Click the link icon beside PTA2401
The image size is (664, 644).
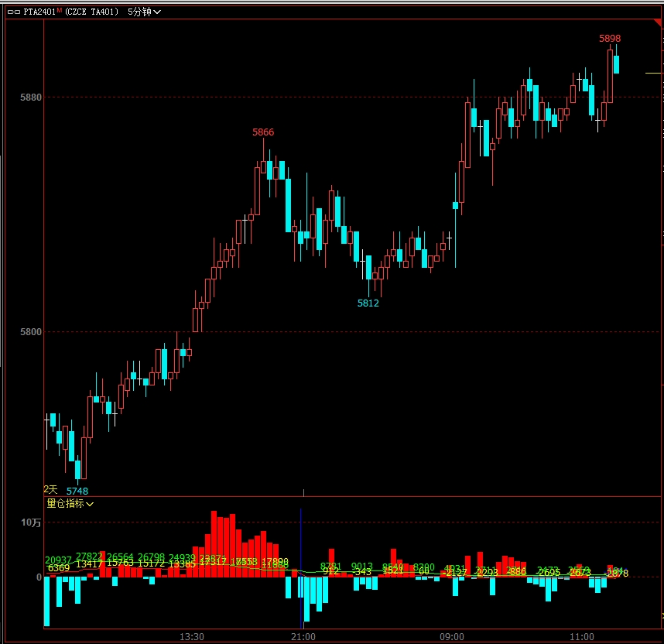(14, 12)
